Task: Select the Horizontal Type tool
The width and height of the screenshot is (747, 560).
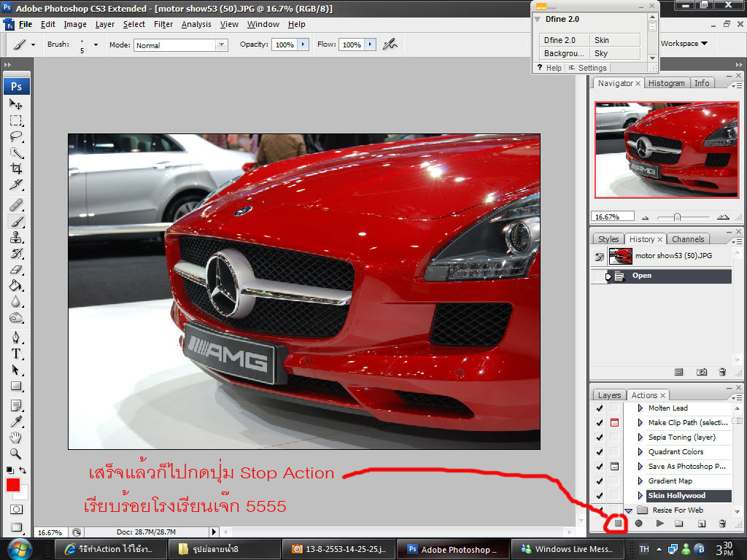Action: [x=16, y=354]
